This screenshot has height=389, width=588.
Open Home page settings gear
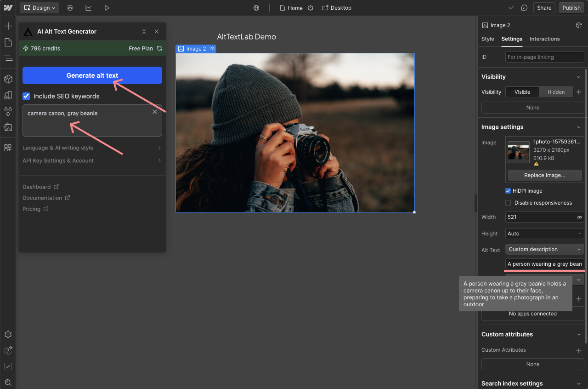click(x=311, y=8)
